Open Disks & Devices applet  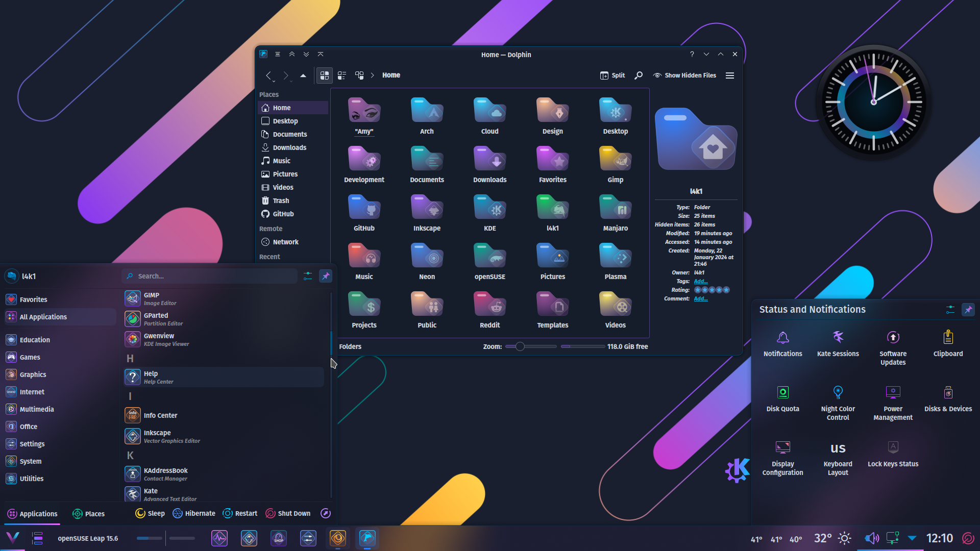click(948, 398)
